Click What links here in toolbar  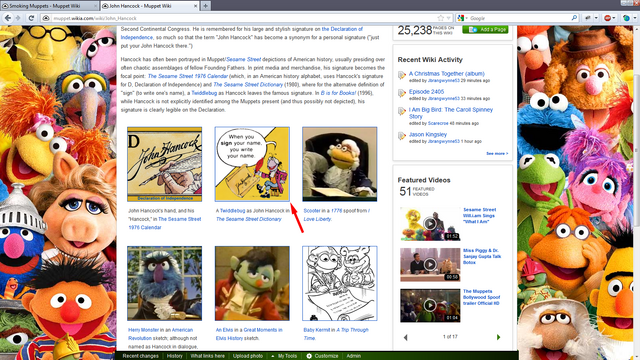pos(207,356)
